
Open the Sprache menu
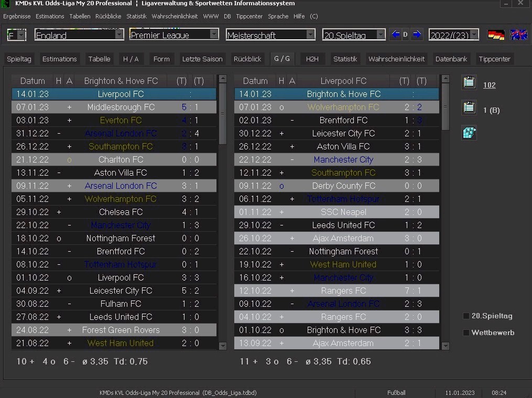(x=278, y=16)
